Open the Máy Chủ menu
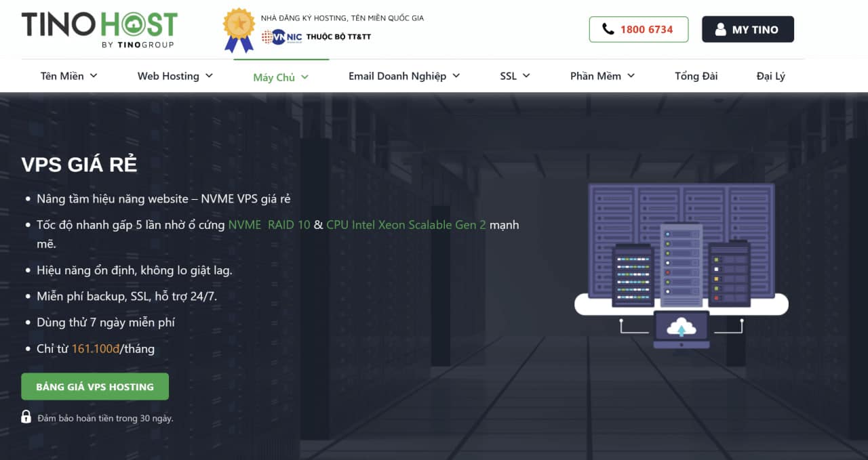The image size is (868, 460). [x=281, y=77]
